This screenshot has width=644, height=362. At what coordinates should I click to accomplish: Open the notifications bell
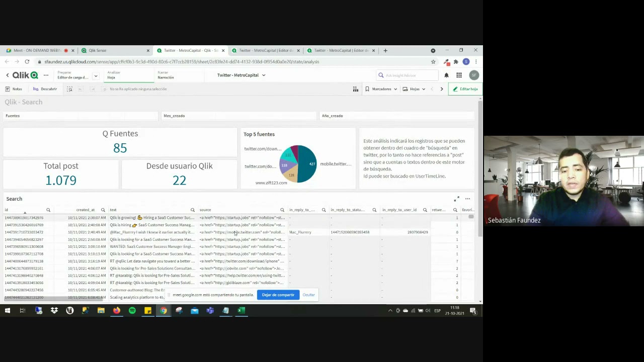point(446,75)
